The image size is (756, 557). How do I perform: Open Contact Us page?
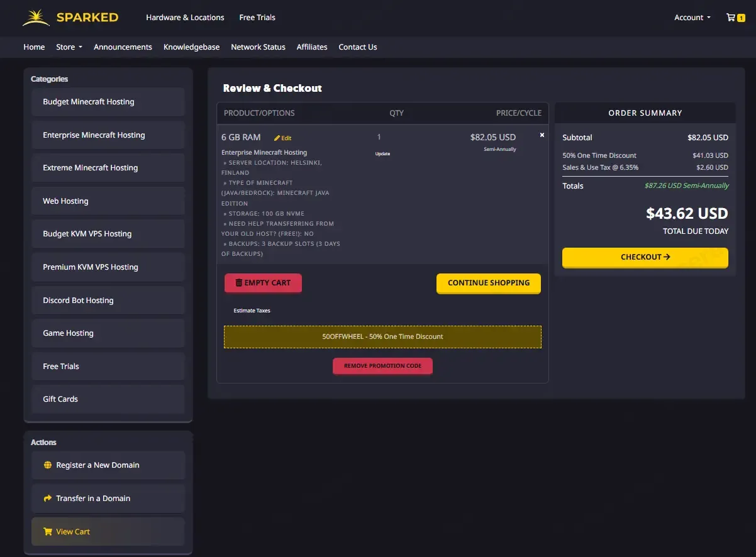pyautogui.click(x=358, y=47)
